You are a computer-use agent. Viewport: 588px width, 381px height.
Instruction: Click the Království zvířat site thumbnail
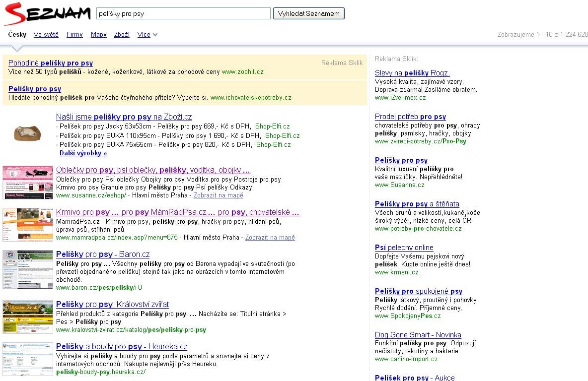pos(28,317)
